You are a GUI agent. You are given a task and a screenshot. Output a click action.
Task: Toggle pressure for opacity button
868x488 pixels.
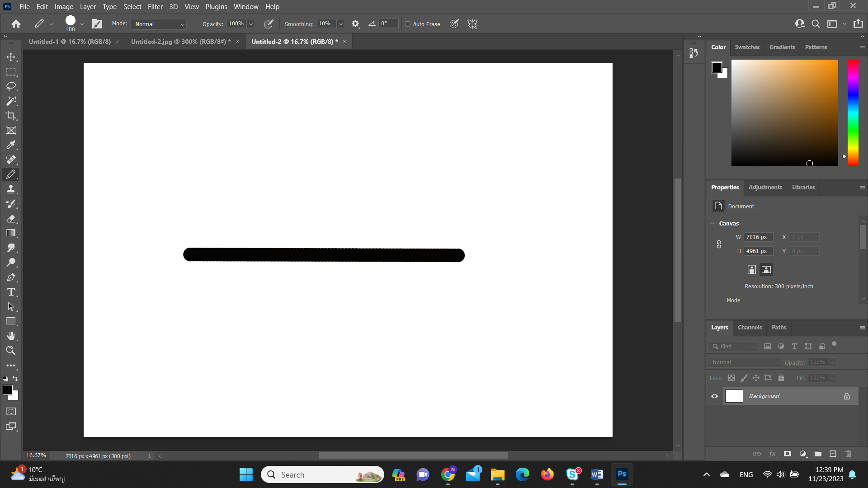pos(269,24)
